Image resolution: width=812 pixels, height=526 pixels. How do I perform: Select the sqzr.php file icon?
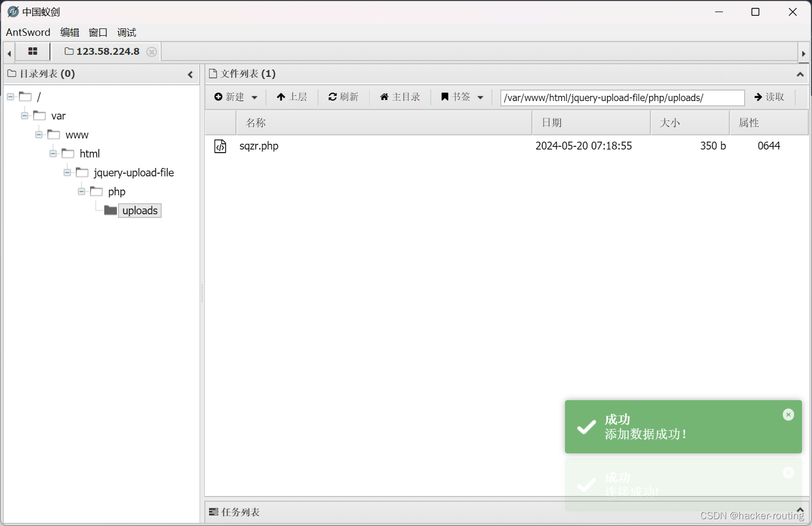click(220, 146)
